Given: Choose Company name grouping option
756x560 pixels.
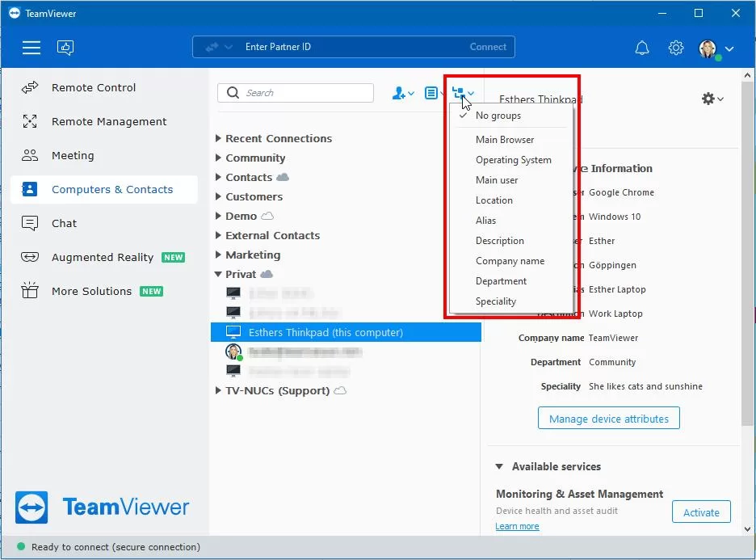Looking at the screenshot, I should point(510,261).
